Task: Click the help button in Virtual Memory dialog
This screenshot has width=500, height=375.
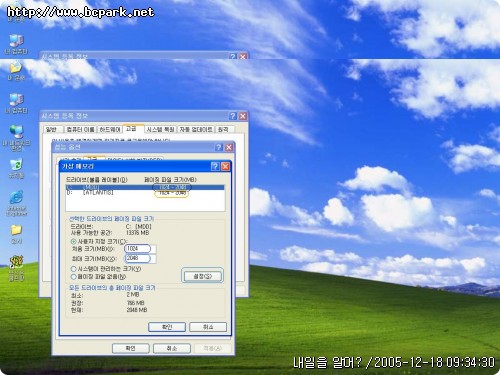Action: 215,166
